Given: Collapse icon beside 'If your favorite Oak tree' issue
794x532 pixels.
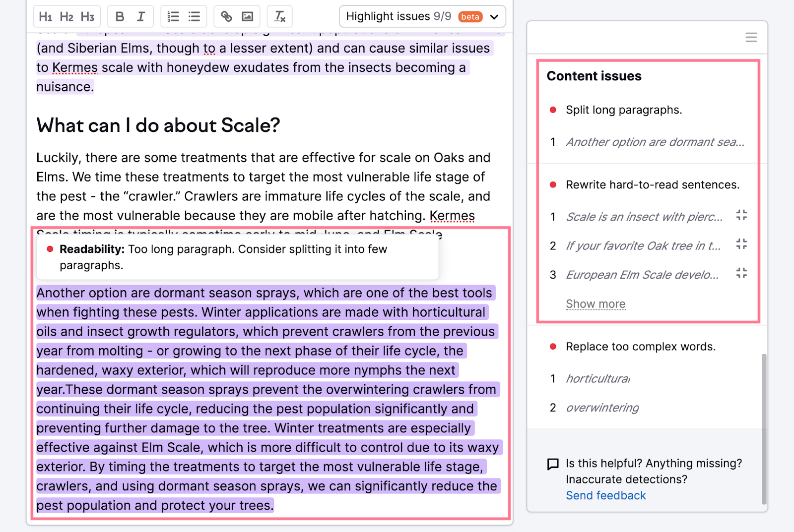Looking at the screenshot, I should tap(741, 244).
